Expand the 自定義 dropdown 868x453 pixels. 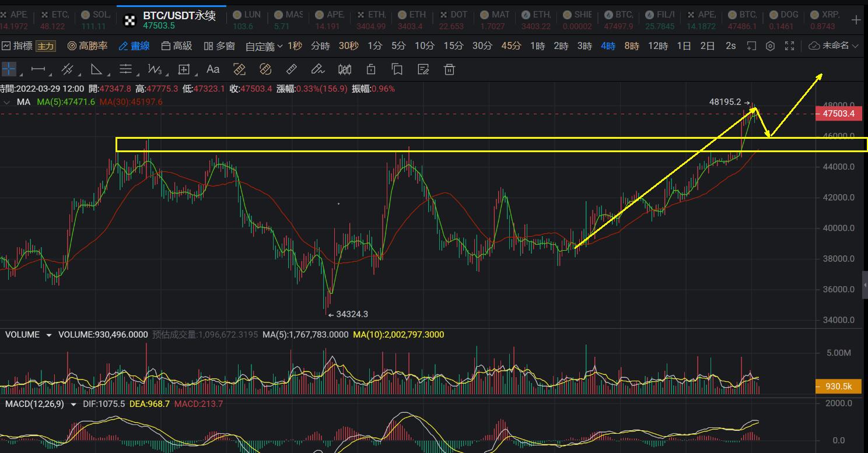pyautogui.click(x=264, y=46)
